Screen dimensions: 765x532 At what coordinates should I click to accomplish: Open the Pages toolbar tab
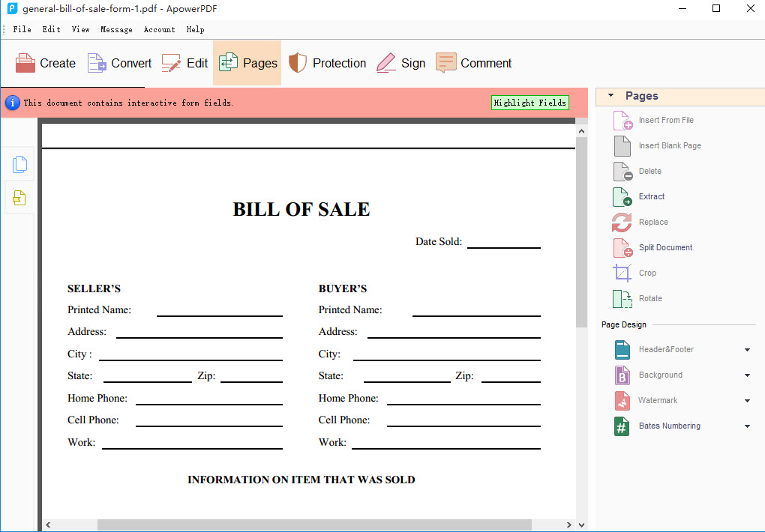pos(247,63)
